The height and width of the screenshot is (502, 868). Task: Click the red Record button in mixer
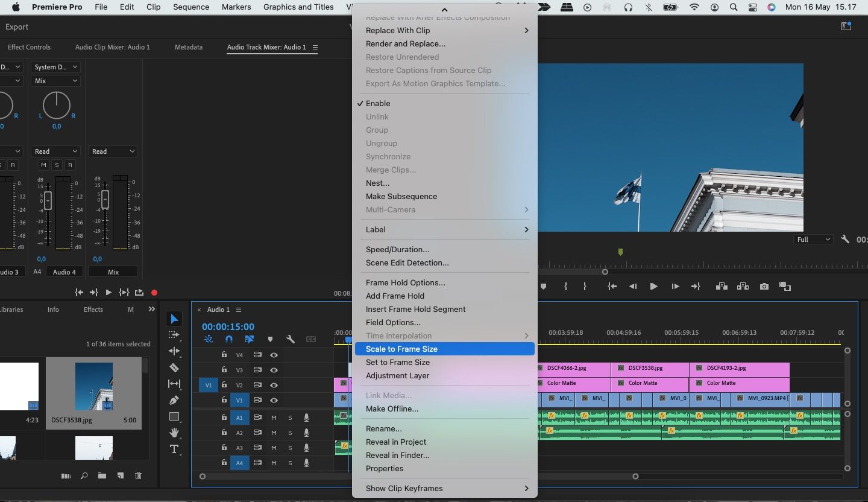pos(154,293)
